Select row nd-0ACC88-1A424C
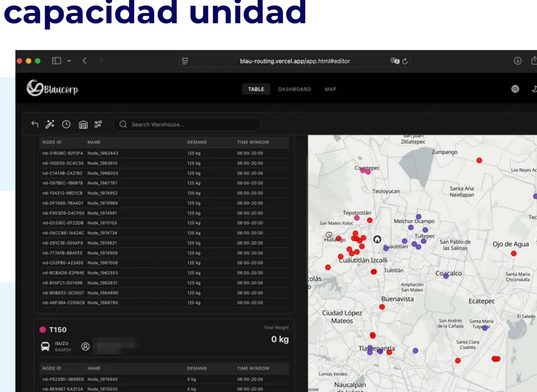537x392 pixels. click(x=164, y=233)
